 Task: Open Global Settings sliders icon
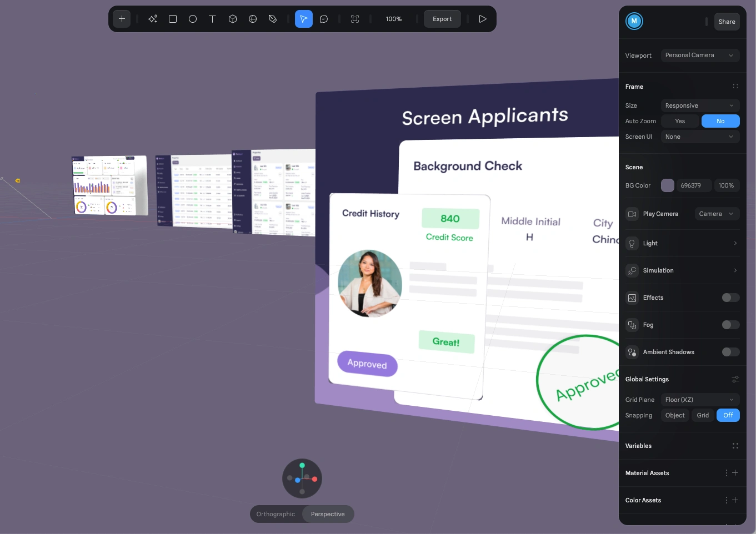tap(735, 379)
